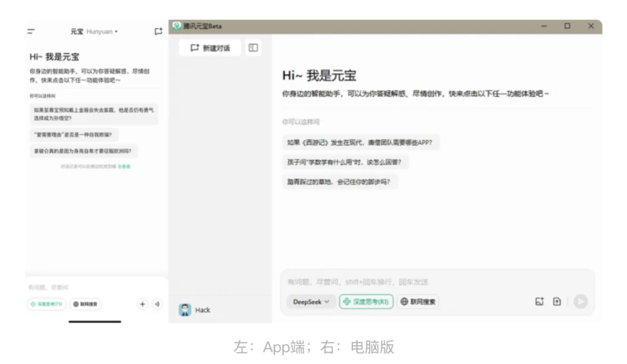Expand the DeepSeek model dropdown

311,302
